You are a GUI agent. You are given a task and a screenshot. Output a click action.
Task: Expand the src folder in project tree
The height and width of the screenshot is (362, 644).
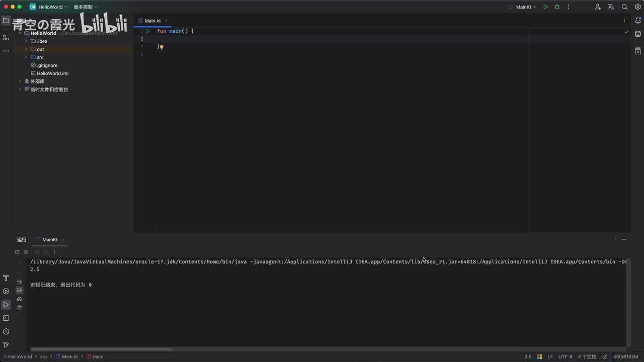26,57
